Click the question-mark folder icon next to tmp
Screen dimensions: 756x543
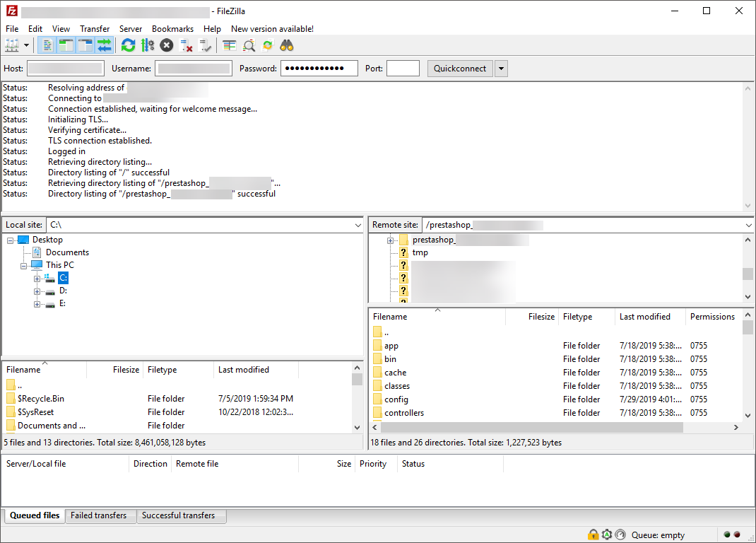[x=404, y=252]
